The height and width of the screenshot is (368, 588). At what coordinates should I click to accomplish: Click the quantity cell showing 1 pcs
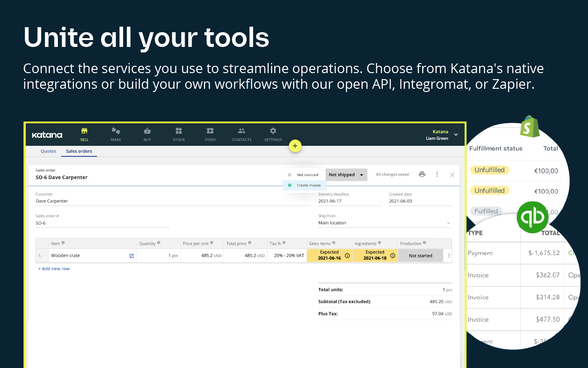(x=158, y=256)
